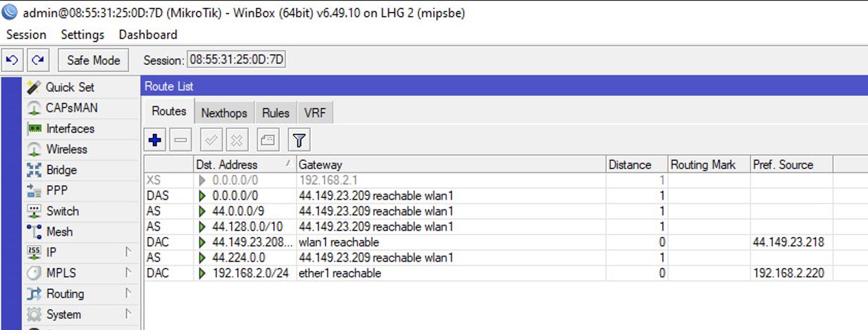Open the Wireless section
Screen dimensions: 868x330
[x=66, y=149]
